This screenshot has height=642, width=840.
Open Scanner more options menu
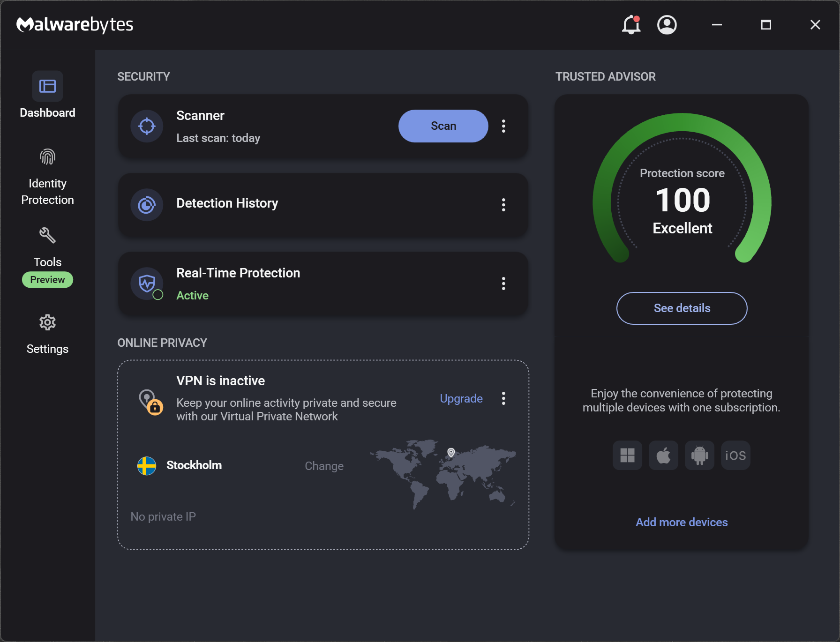[503, 126]
